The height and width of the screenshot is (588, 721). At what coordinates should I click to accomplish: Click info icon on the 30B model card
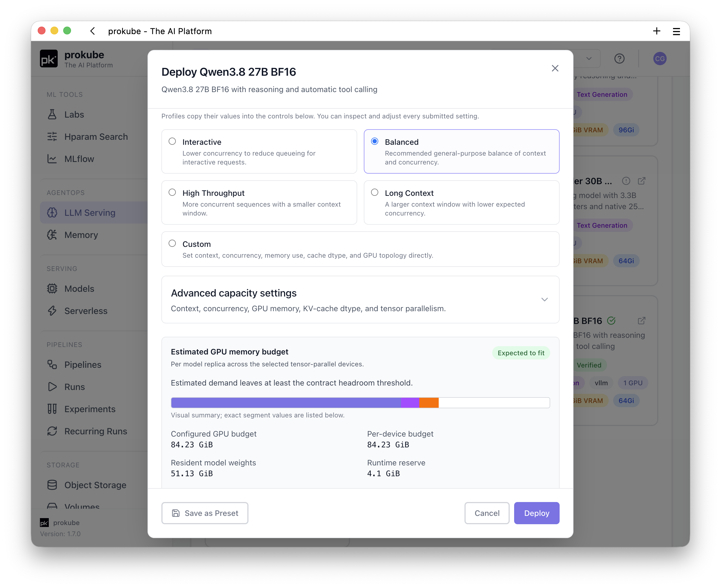626,181
